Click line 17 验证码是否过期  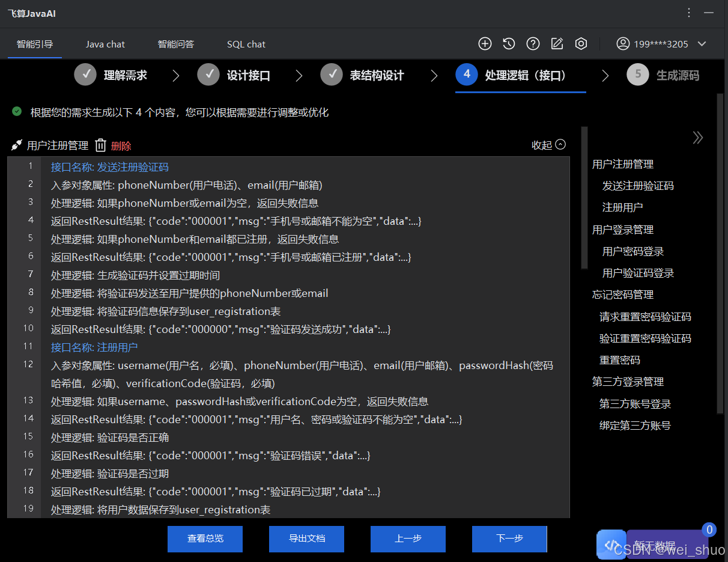(x=110, y=474)
